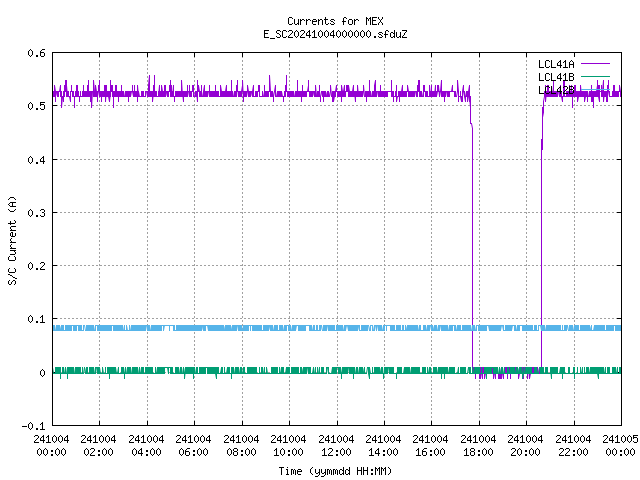Click the y-axis tick value 0.1
Image resolution: width=640 pixels, height=480 pixels.
pyautogui.click(x=36, y=319)
